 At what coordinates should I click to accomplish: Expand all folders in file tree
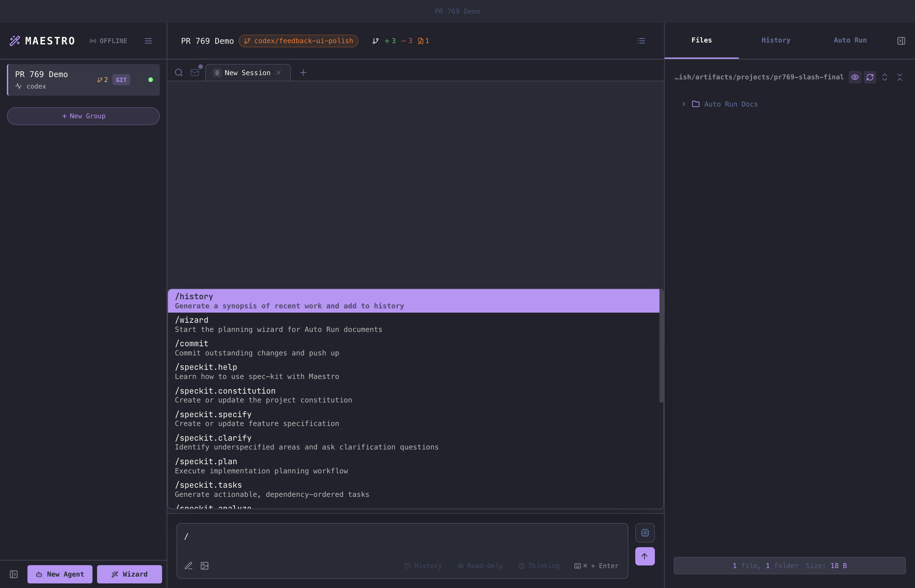(885, 77)
